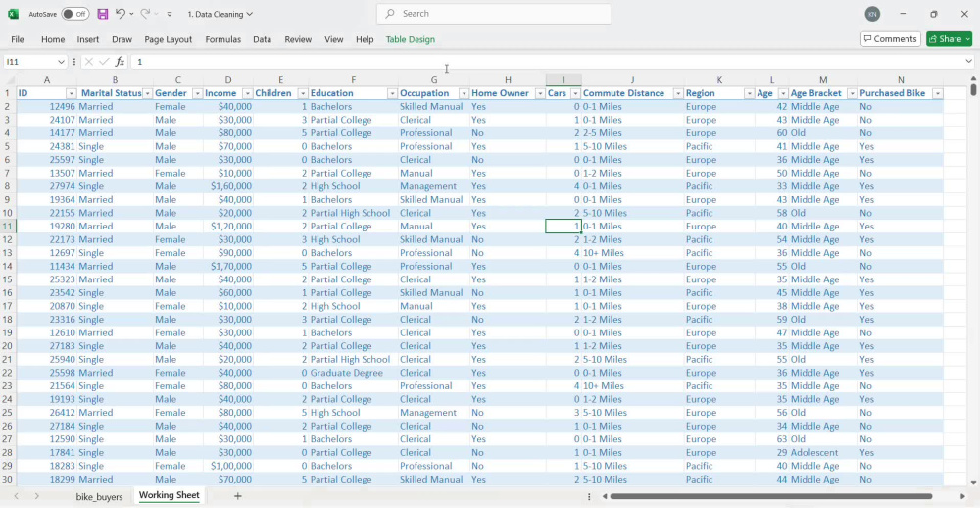Open the undo history dropdown arrow
This screenshot has height=508, width=980.
pos(131,14)
